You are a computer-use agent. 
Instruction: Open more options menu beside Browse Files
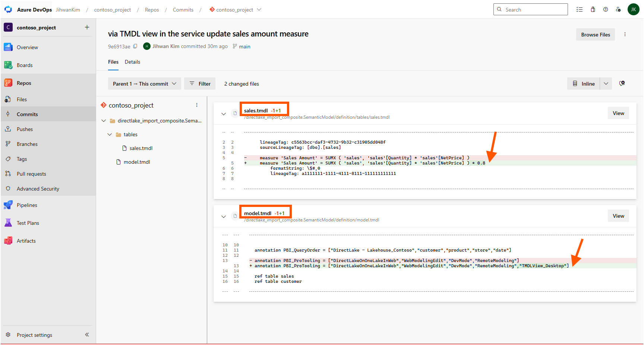(625, 34)
